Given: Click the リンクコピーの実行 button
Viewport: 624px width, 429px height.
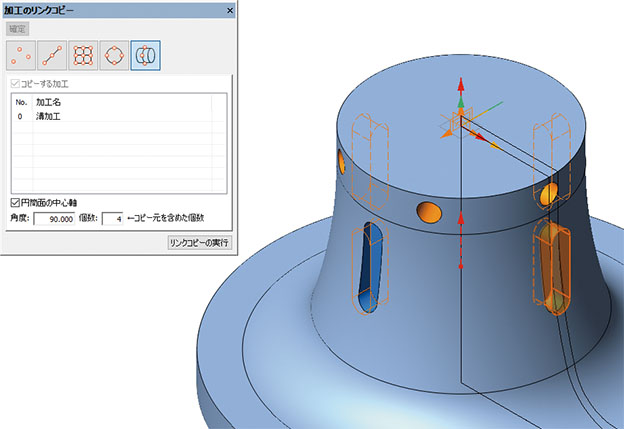Looking at the screenshot, I should tap(198, 243).
